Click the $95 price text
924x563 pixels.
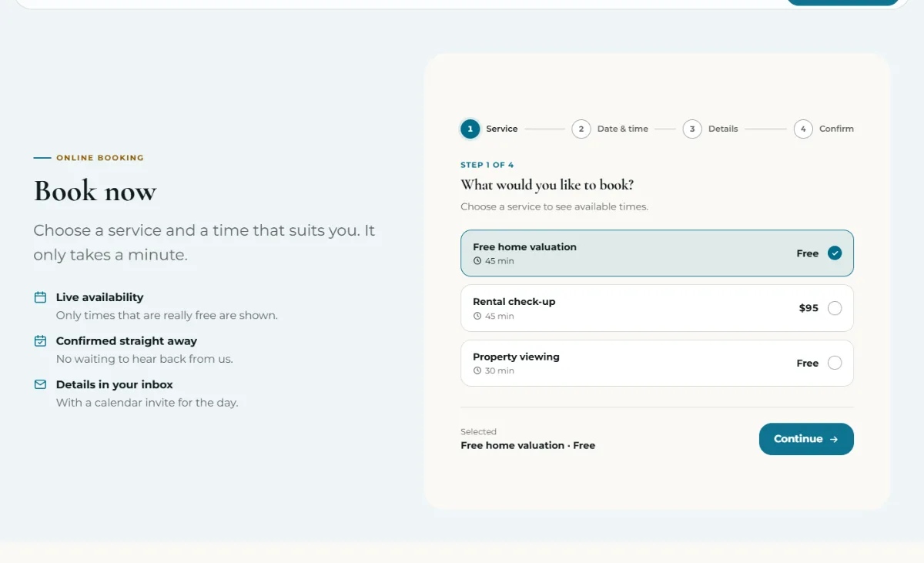click(x=808, y=308)
